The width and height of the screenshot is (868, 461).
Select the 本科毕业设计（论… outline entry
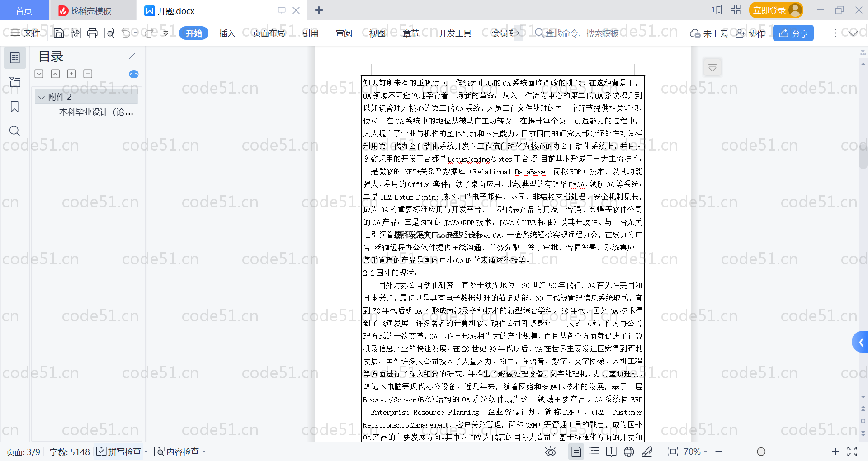click(x=96, y=112)
